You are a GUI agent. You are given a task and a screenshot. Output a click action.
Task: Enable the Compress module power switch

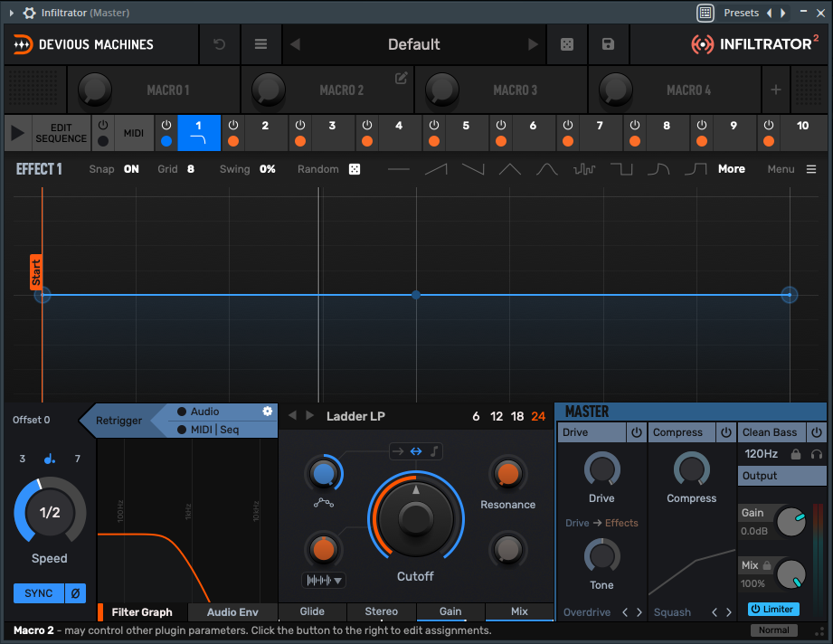tap(726, 432)
